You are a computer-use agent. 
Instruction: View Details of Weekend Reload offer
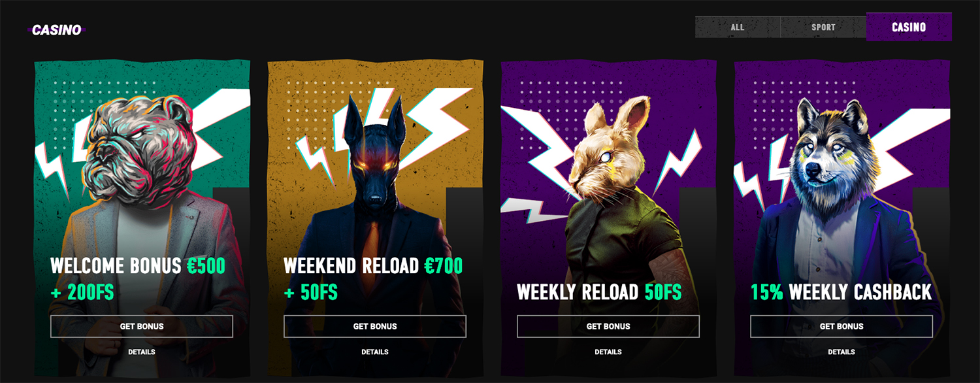(375, 352)
